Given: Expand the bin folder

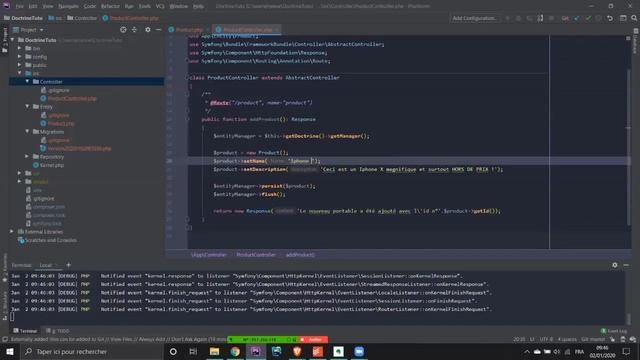Looking at the screenshot, I should click(20, 48).
